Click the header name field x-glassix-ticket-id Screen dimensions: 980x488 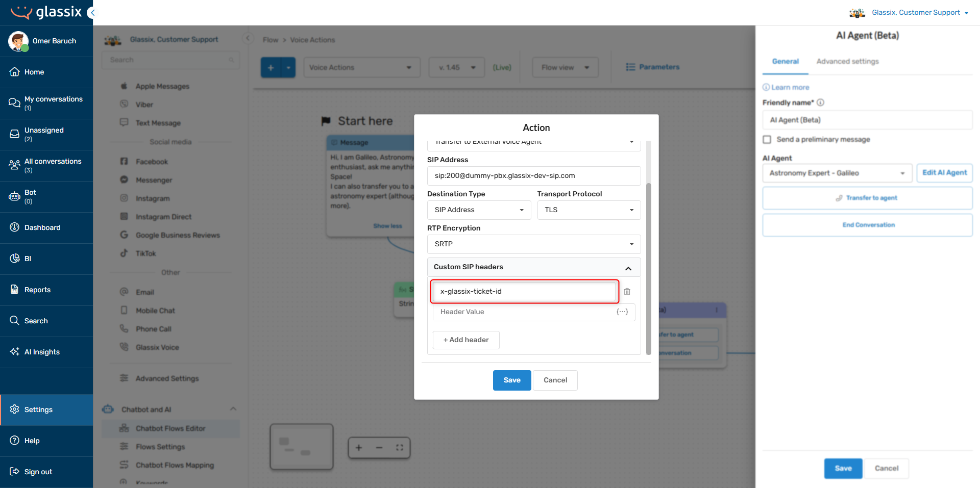click(525, 292)
